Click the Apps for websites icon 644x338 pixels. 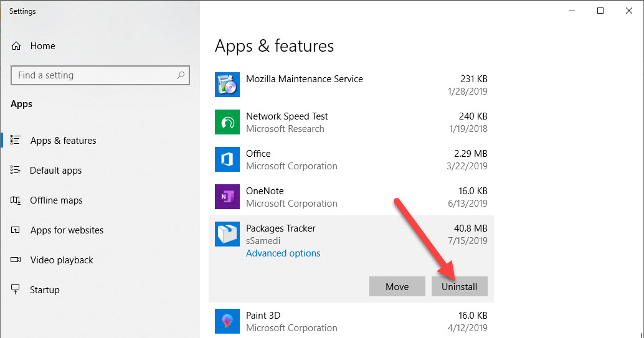coord(15,230)
